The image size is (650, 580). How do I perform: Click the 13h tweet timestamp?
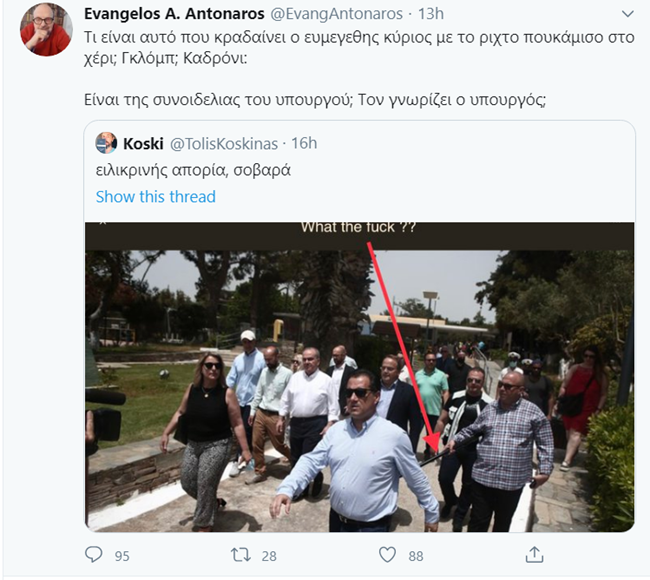(x=430, y=14)
